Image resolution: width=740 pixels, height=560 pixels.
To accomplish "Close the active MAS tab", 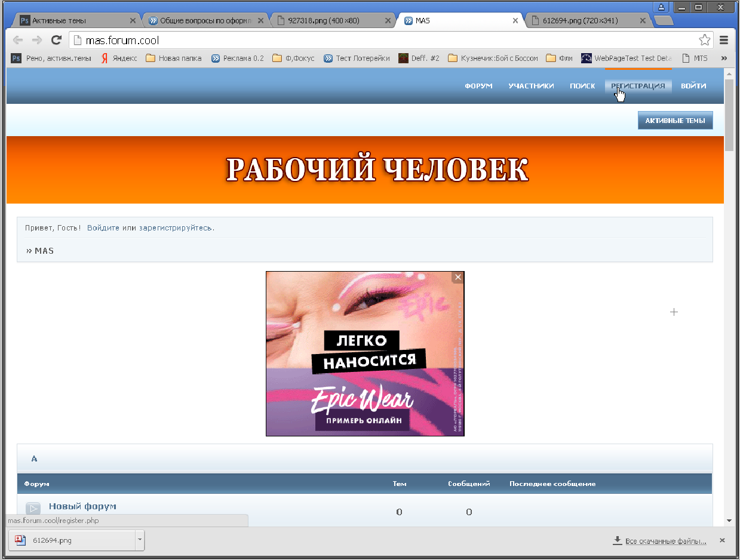I will (515, 20).
